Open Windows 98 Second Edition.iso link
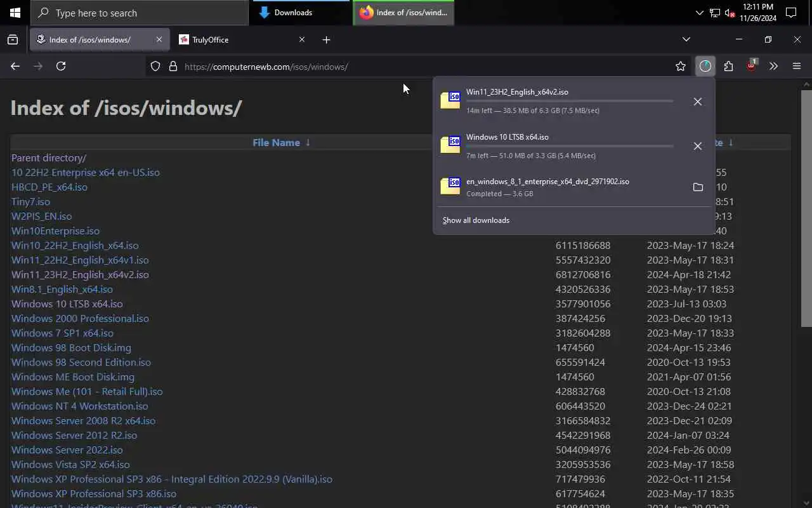Viewport: 812px width, 508px height. click(x=81, y=362)
